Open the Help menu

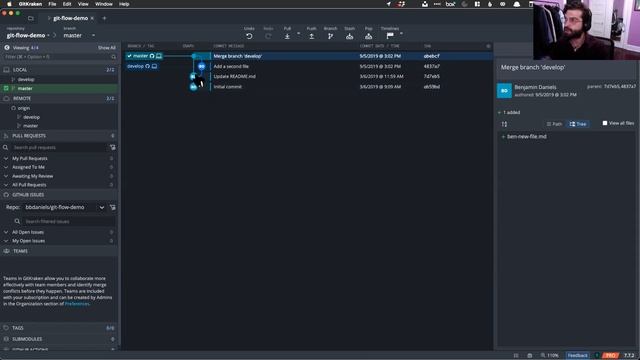(x=124, y=4)
